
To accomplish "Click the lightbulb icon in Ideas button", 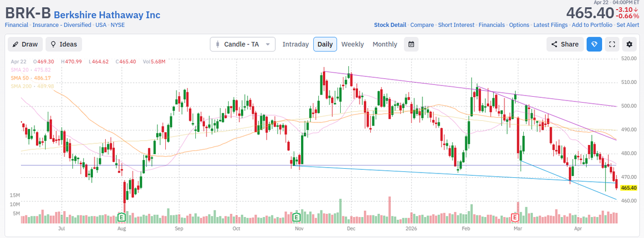I will tap(54, 44).
